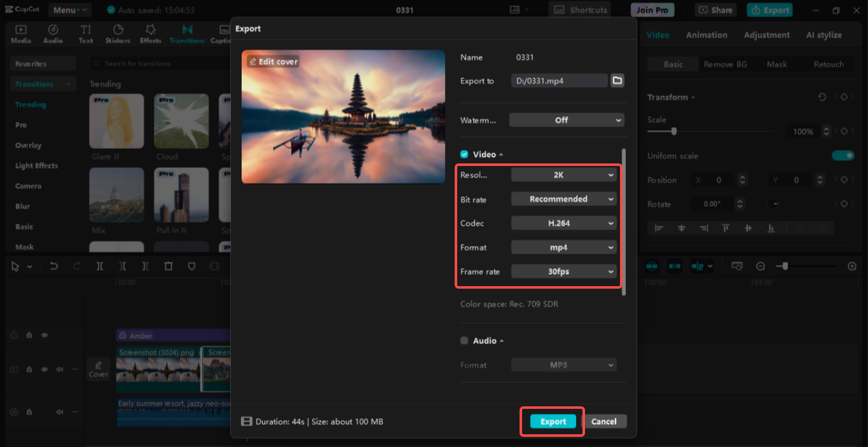Viewport: 868px width, 447px height.
Task: Select the split clip icon in the toolbar
Action: pyautogui.click(x=99, y=266)
